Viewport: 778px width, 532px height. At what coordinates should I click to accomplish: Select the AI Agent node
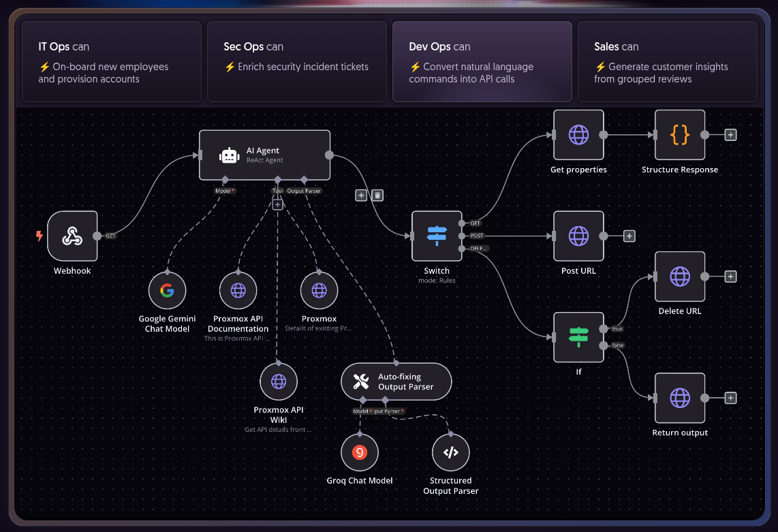pos(264,155)
